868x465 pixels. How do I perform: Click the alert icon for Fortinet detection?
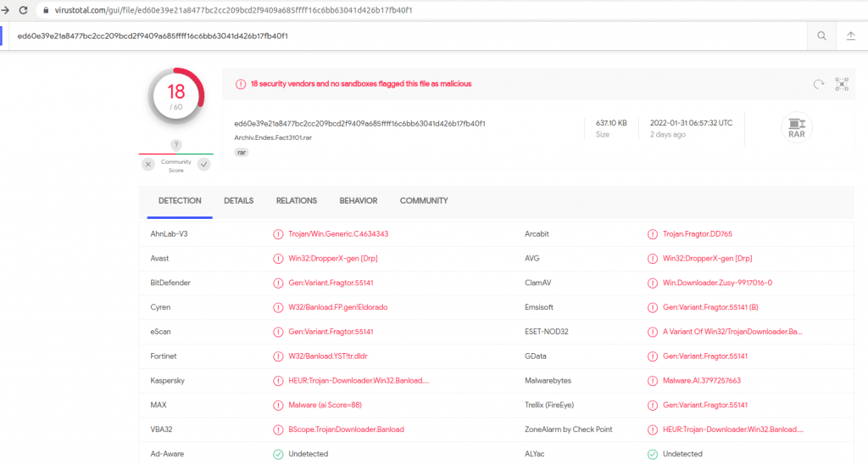(278, 356)
